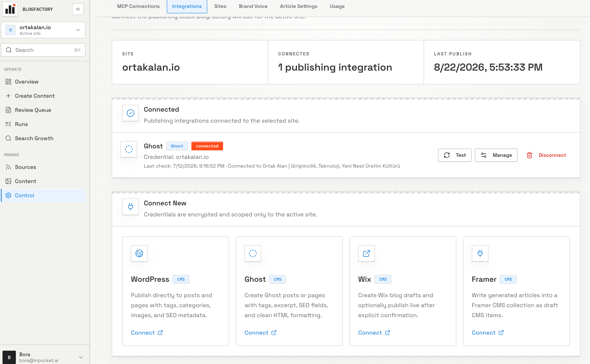
Task: Click the Framer card plug icon
Action: coord(480,253)
